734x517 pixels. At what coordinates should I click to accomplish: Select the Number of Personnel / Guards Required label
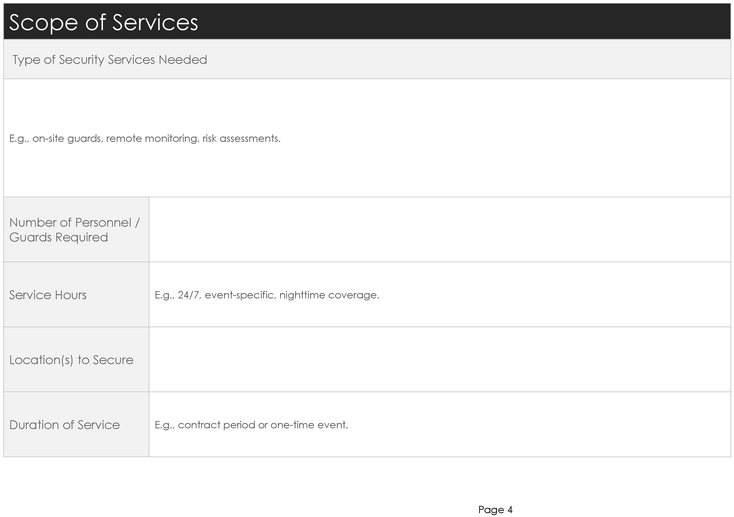[75, 229]
